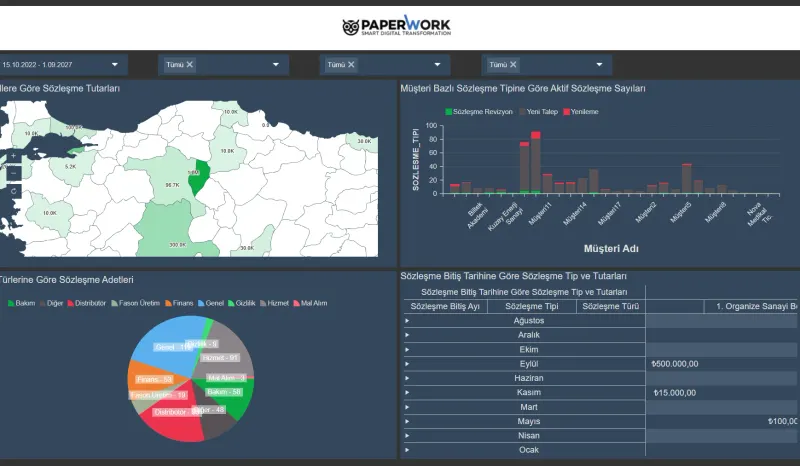Click the dark green 1.6M province on map
Screen dimensions: 800x466
pyautogui.click(x=198, y=178)
